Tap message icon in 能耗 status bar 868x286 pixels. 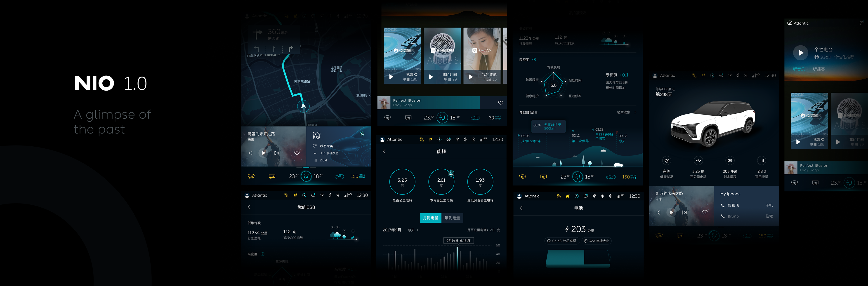pyautogui.click(x=448, y=139)
